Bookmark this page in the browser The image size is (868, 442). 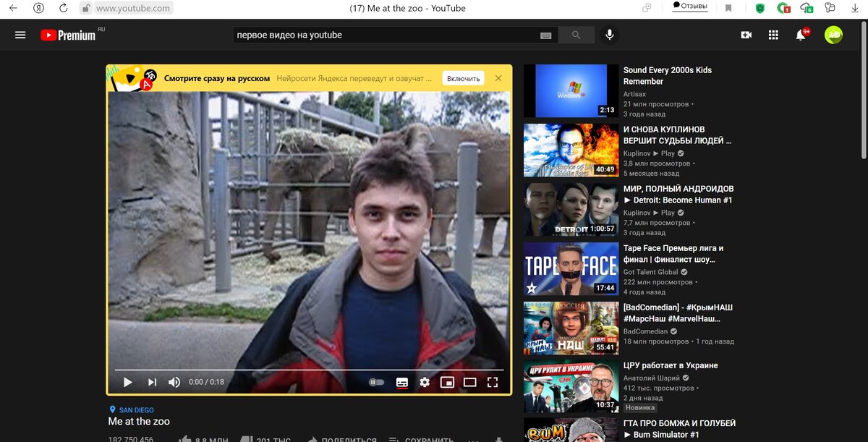728,8
